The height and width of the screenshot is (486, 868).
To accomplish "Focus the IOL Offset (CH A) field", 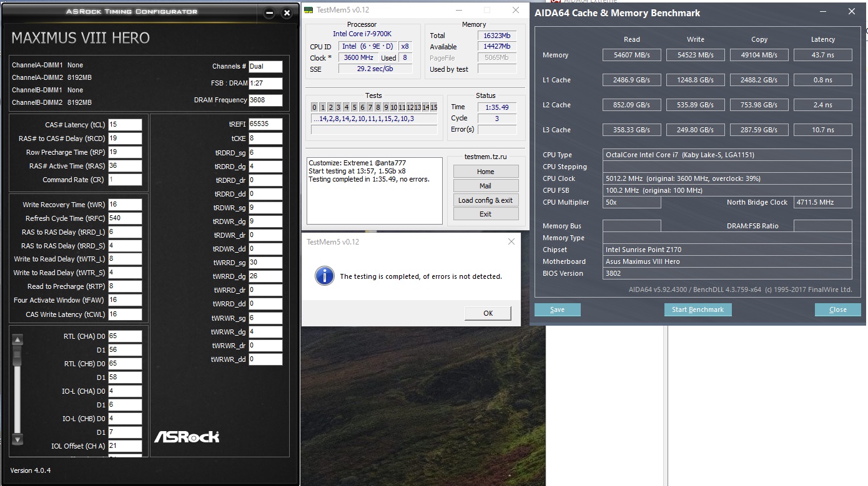I will pyautogui.click(x=125, y=446).
